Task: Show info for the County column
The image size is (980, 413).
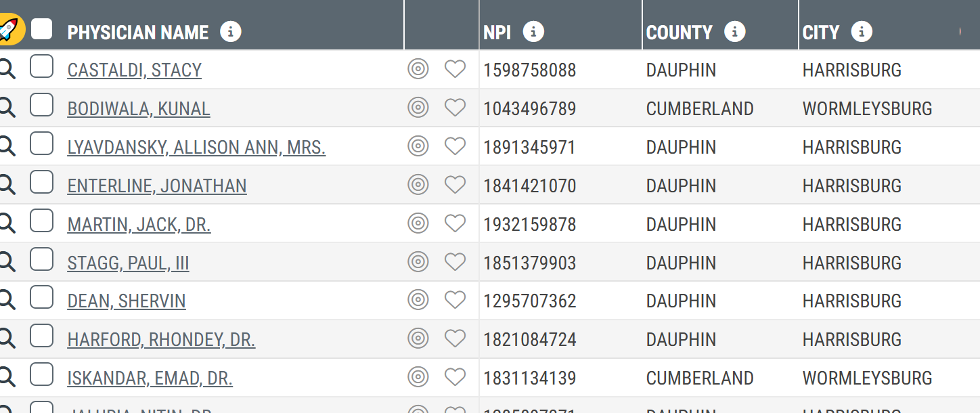Action: (x=734, y=32)
